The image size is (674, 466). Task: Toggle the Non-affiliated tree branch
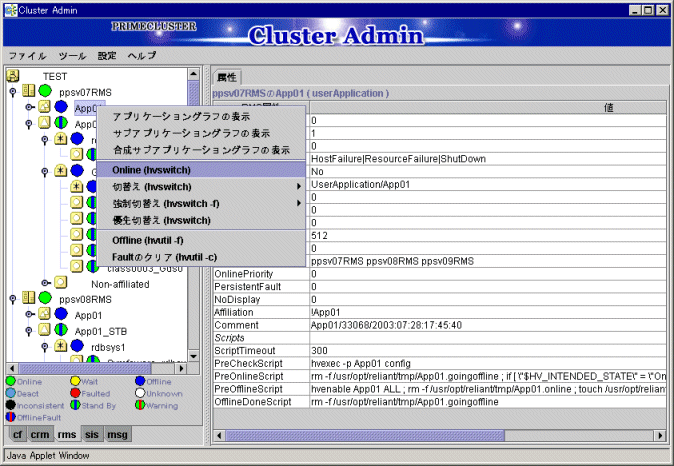[46, 282]
